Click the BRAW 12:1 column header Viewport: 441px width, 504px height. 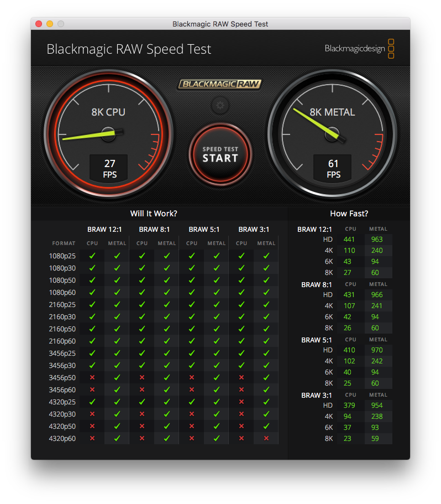pos(104,230)
